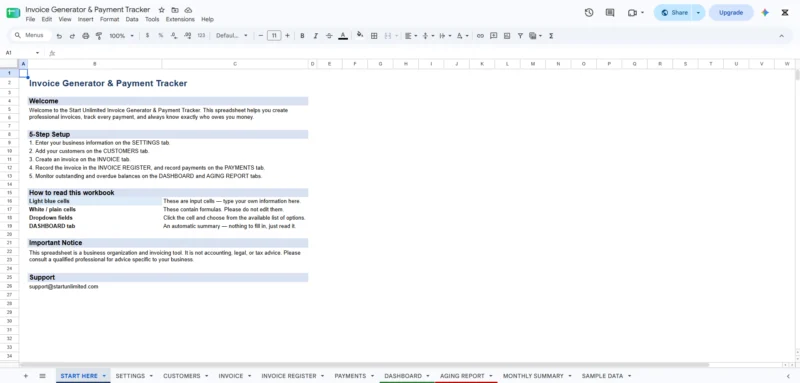
Task: Insert a comment from toolbar
Action: 493,36
